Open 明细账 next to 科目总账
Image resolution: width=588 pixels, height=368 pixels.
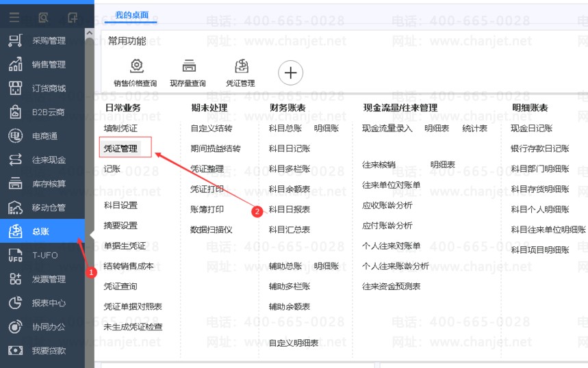tap(327, 129)
